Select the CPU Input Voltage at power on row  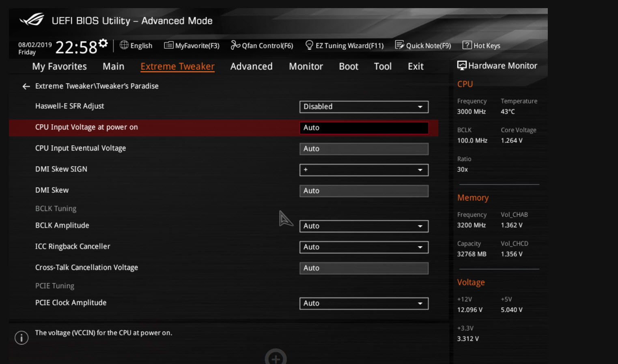point(224,128)
